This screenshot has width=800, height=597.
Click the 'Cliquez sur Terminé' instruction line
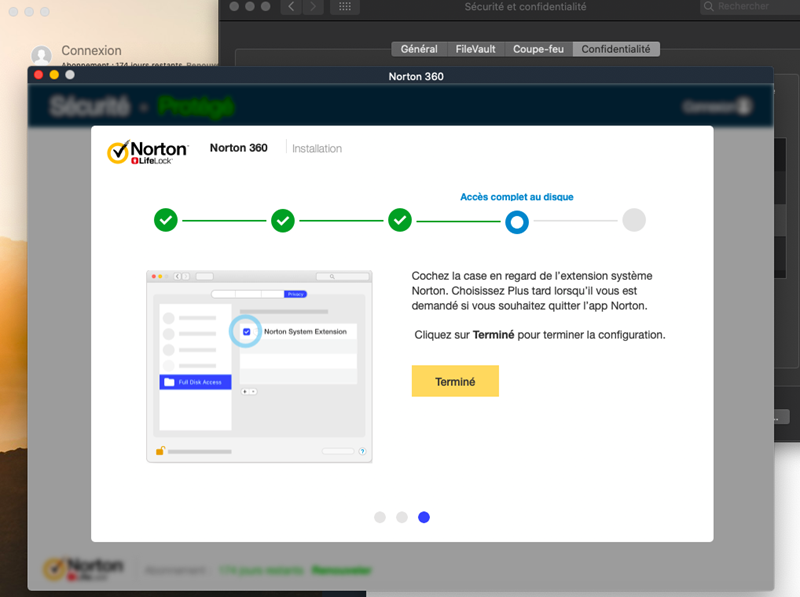click(540, 335)
